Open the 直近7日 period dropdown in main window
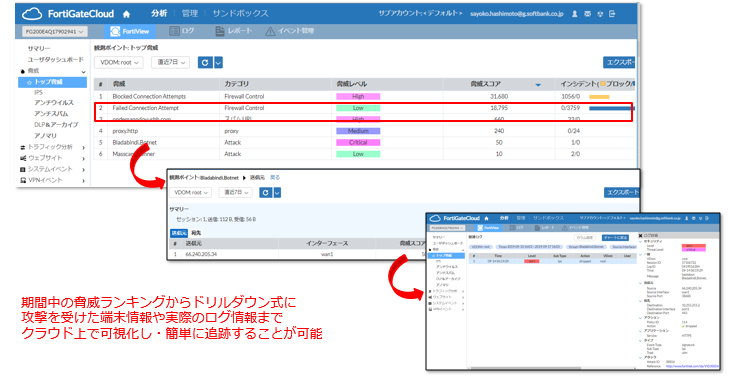This screenshot has height=377, width=732. [170, 62]
